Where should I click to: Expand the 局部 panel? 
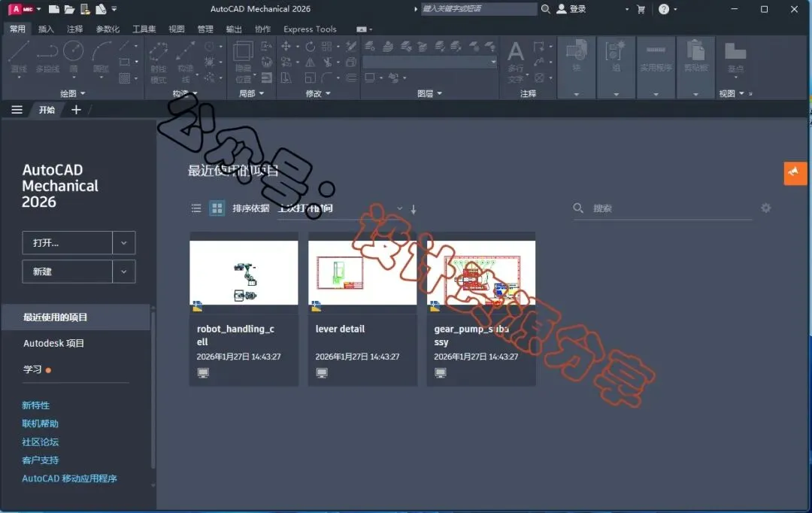(x=251, y=93)
